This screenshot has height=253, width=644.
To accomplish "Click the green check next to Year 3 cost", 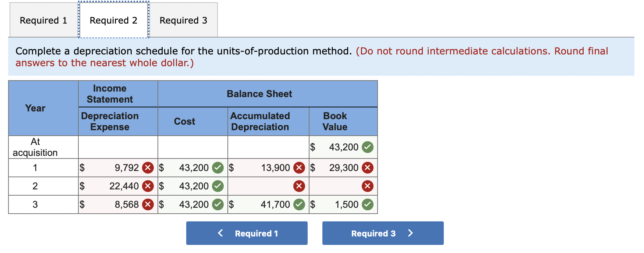I will point(217,204).
